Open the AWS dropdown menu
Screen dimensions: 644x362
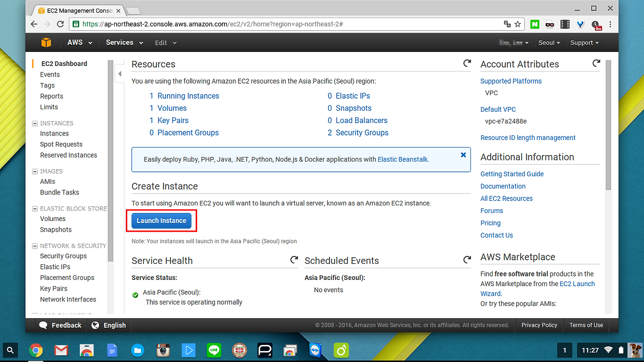(x=80, y=43)
